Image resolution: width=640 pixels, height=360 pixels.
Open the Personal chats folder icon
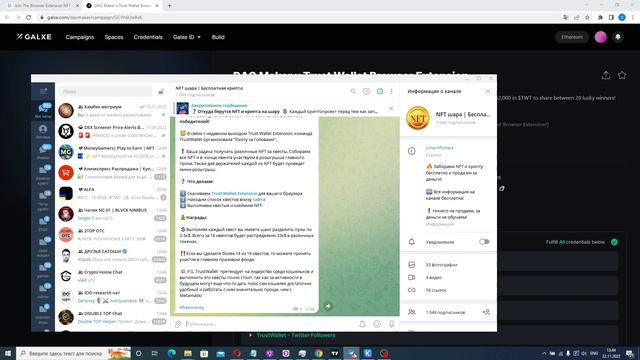(43, 131)
